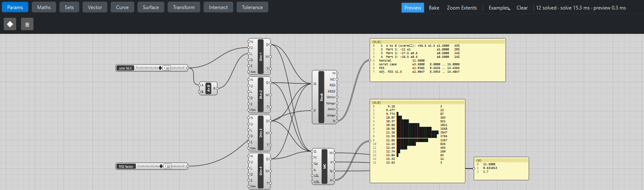Click the U input port of Dim 1

[x=248, y=47]
